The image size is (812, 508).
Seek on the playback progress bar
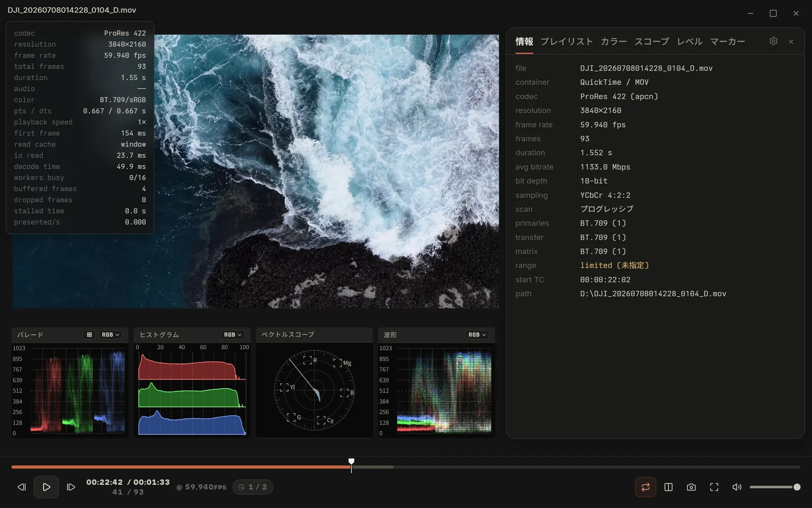[x=406, y=467]
